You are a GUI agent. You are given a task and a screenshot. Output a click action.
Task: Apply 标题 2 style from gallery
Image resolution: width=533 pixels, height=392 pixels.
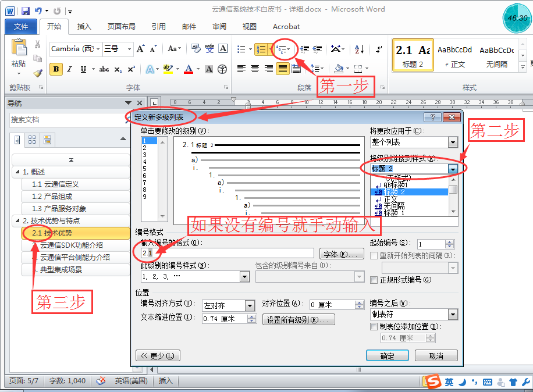413,55
